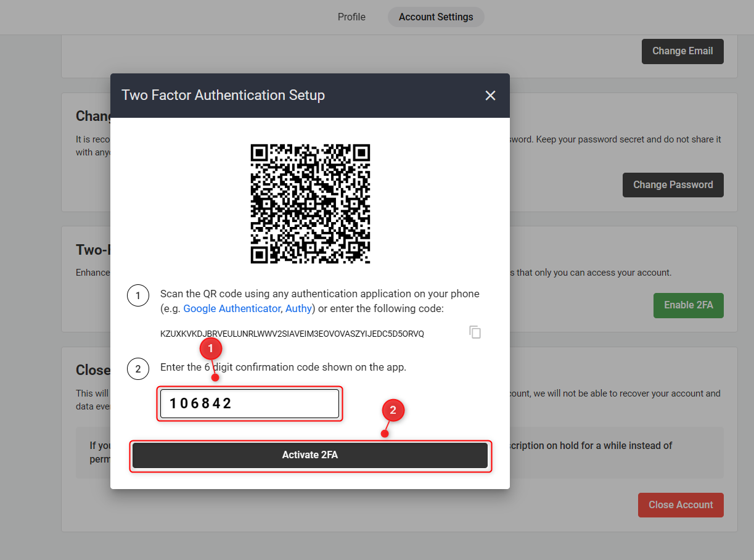Screen dimensions: 754x560
Task: Click the Change Password button
Action: click(673, 185)
